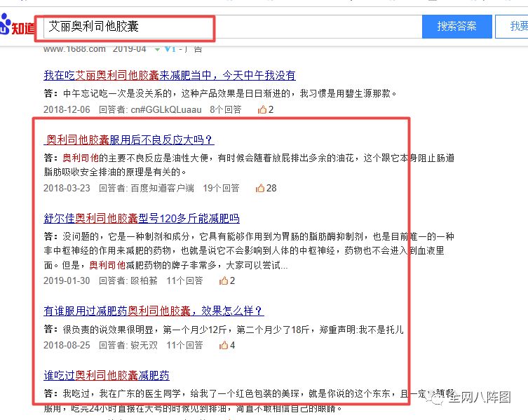The image size is (528, 420).
Task: Open result 谁吃过奥利司他胶囊减肥药
Action: tap(107, 375)
